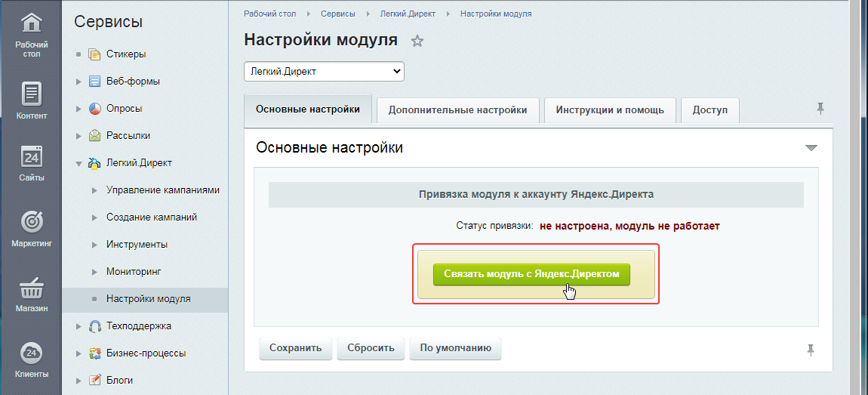This screenshot has width=868, height=395.
Task: Expand the Опросы tree node
Action: click(78, 110)
